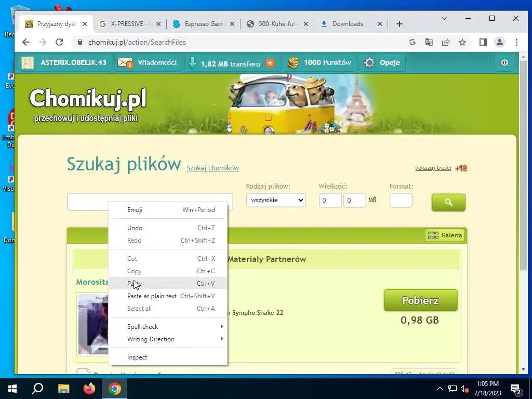Image resolution: width=532 pixels, height=399 pixels.
Task: Click the maximum Wielkość field
Action: [354, 201]
